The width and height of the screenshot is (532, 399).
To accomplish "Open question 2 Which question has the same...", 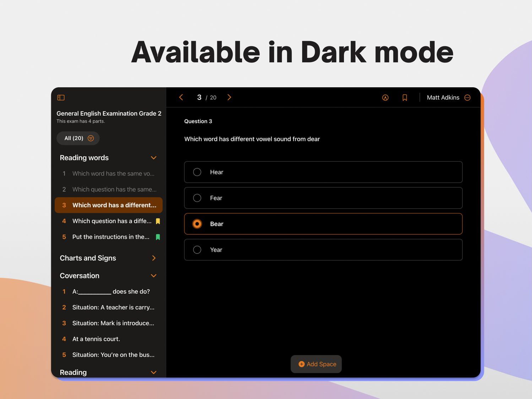I will click(109, 190).
